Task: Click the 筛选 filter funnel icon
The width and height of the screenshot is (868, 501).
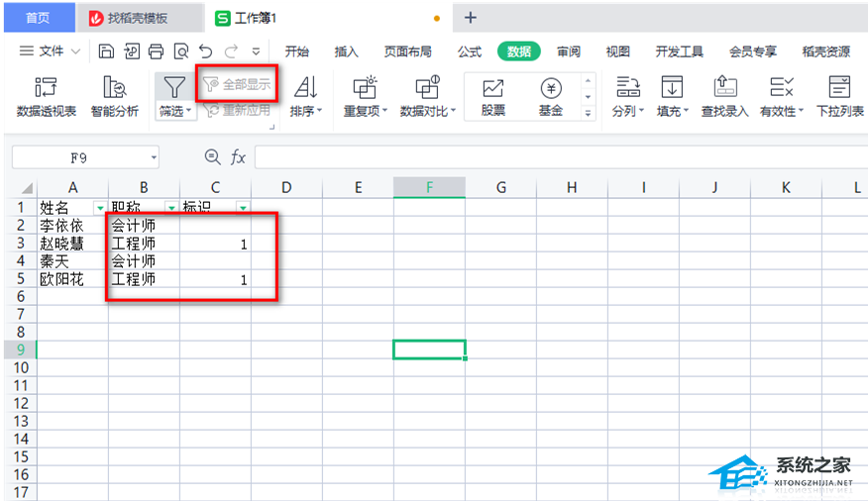Action: coord(173,88)
